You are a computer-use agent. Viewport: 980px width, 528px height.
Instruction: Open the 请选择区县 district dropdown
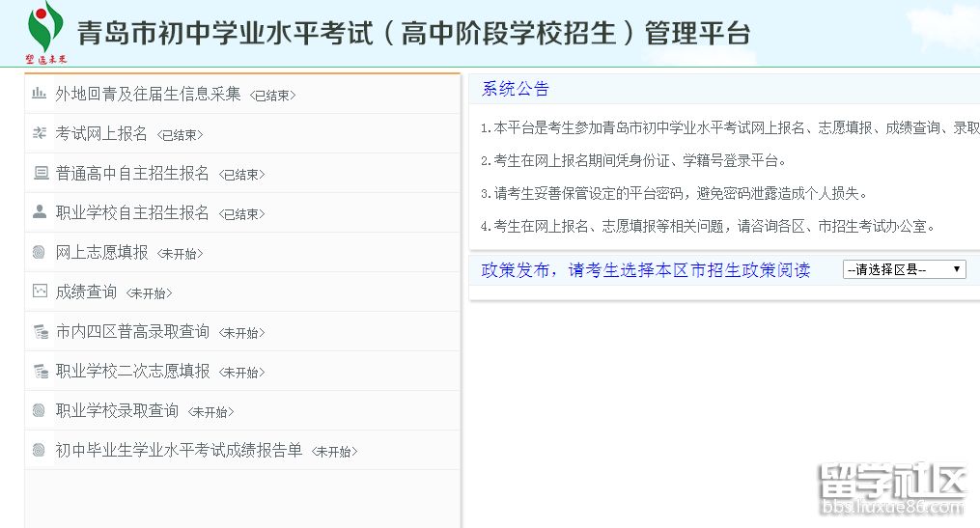(904, 270)
